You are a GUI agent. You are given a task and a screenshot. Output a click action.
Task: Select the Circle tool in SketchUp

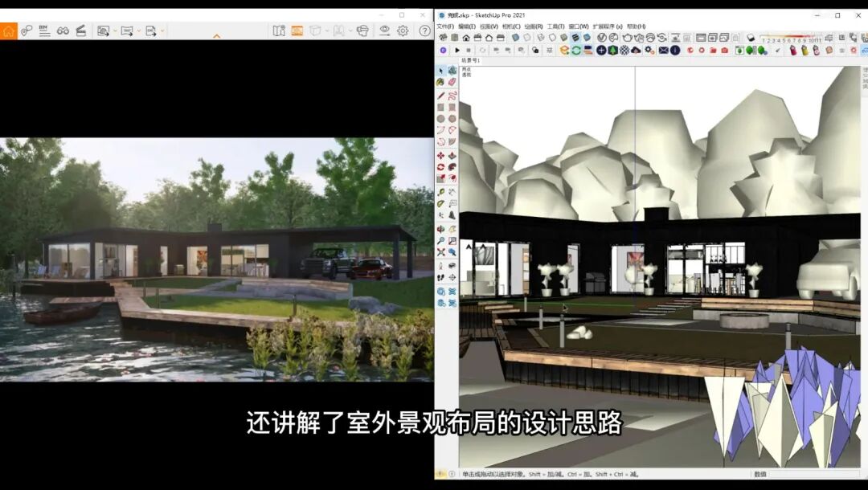coord(440,119)
